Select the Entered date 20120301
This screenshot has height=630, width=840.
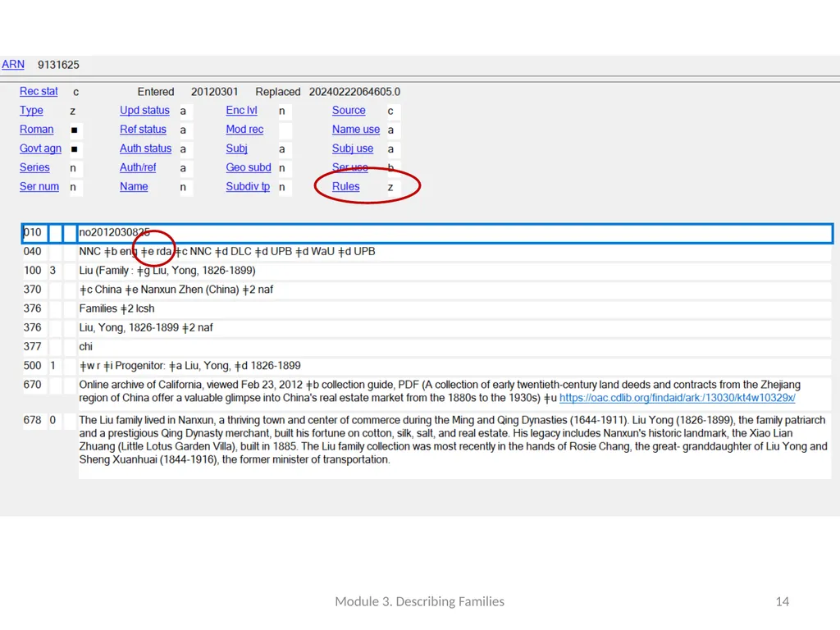(214, 92)
